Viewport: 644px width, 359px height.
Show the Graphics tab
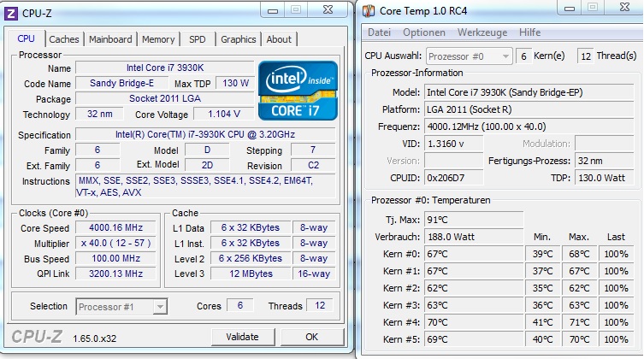tap(239, 39)
